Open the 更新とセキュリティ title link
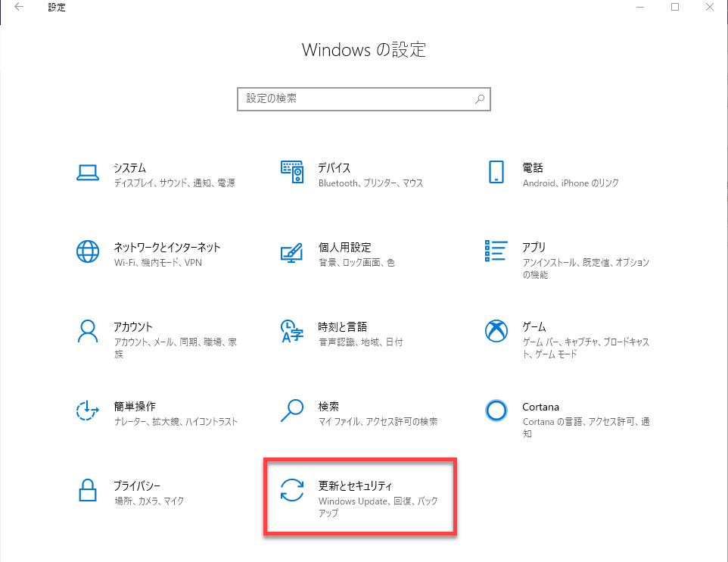This screenshot has height=562, width=728. 355,486
